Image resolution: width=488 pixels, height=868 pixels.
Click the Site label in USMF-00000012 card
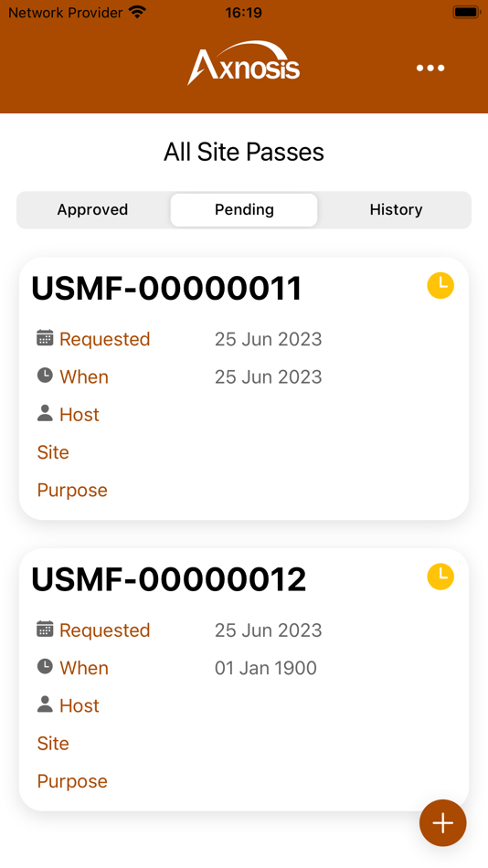click(53, 744)
